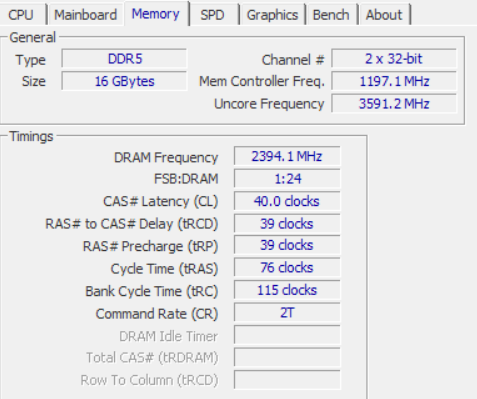Screen dimensions: 477x399
Task: Select the tRC value 115 clocks
Action: click(287, 290)
